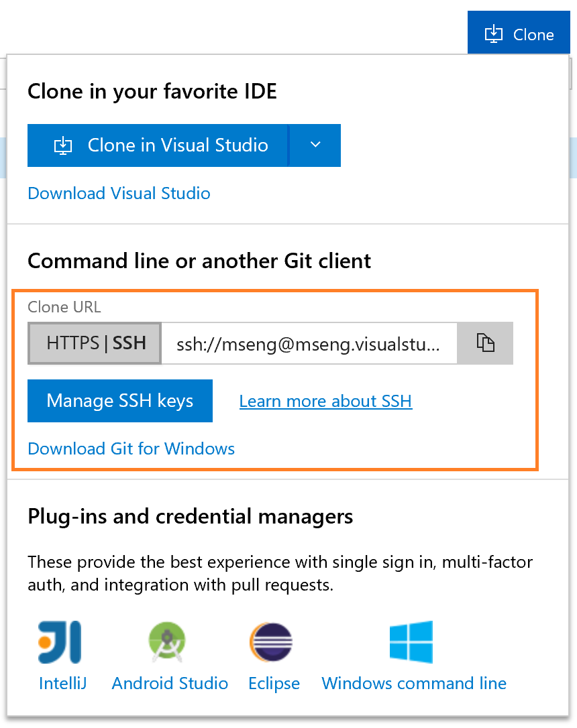
Task: Open the Download Visual Studio link
Action: (119, 193)
